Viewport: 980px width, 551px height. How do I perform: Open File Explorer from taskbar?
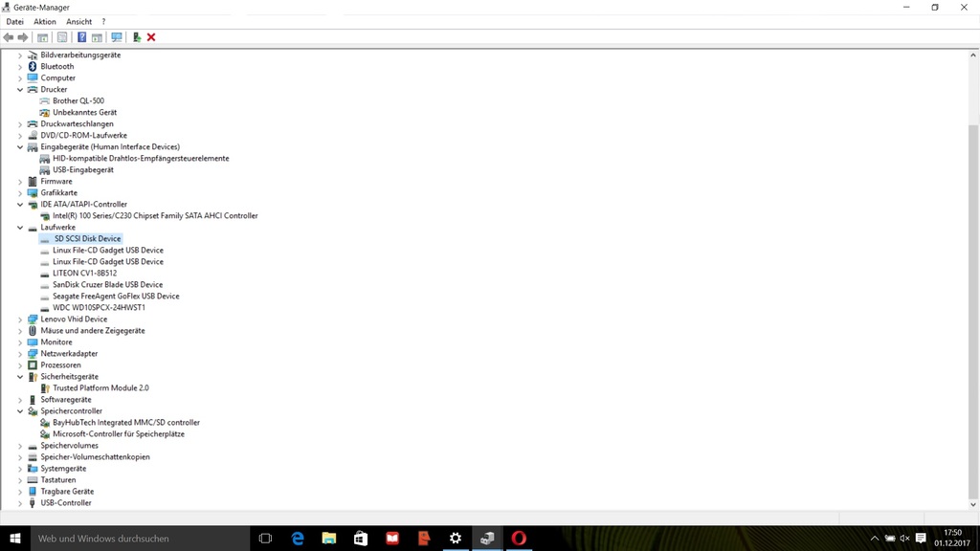329,538
